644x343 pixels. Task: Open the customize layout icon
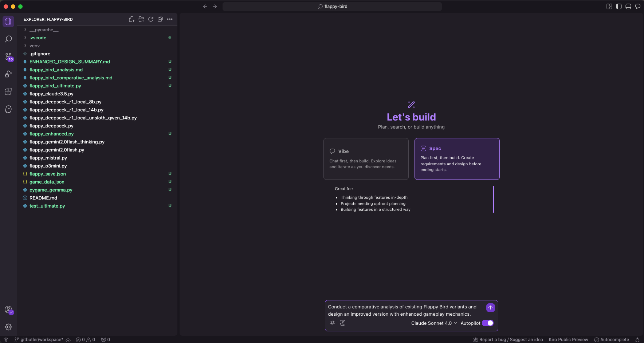(x=609, y=7)
